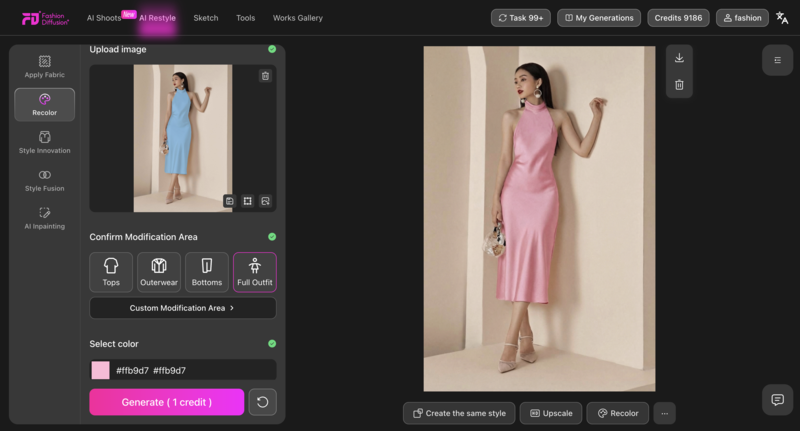Image resolution: width=800 pixels, height=431 pixels.
Task: Choose the Bottoms modification area
Action: tap(207, 272)
